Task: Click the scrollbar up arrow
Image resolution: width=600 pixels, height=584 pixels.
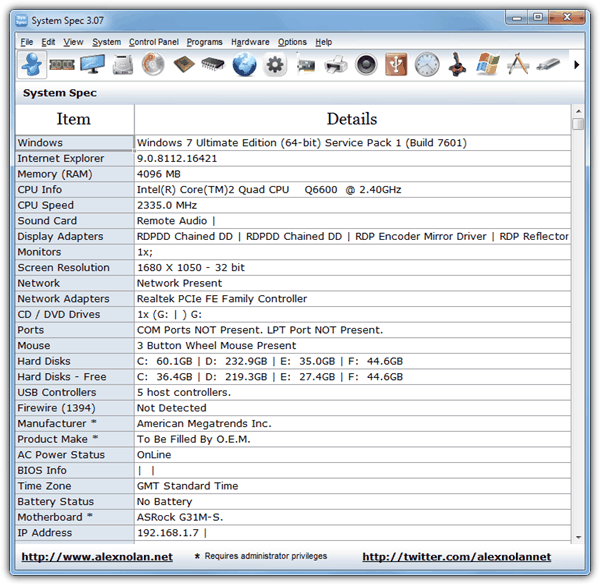Action: pyautogui.click(x=578, y=111)
